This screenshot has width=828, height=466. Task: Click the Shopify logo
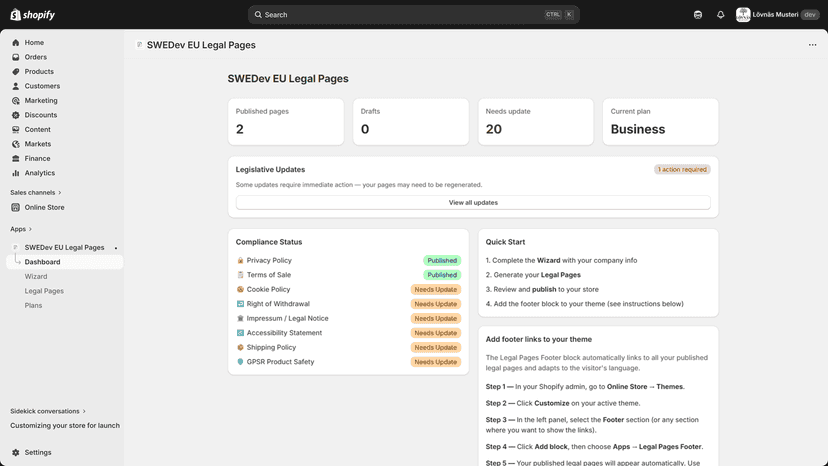(33, 15)
